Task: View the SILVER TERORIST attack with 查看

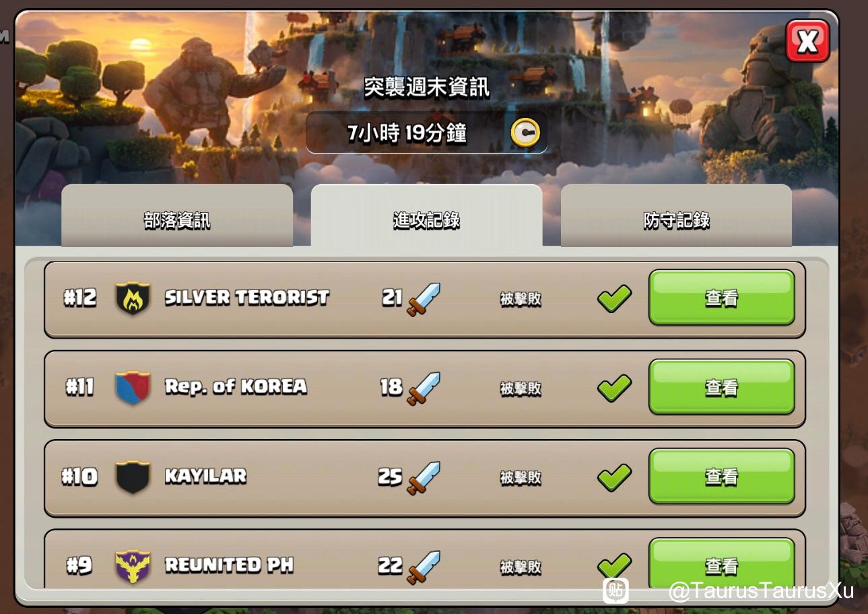Action: pos(722,298)
